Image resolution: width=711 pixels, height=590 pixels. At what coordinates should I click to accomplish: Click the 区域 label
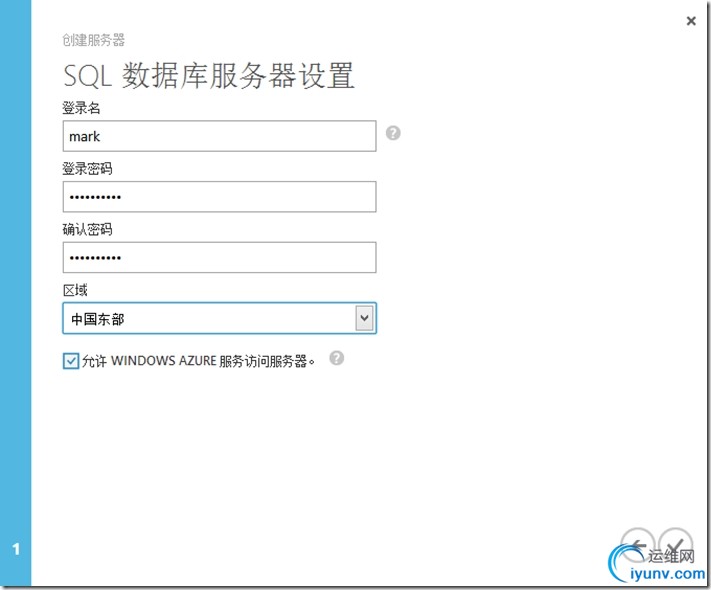[x=75, y=290]
